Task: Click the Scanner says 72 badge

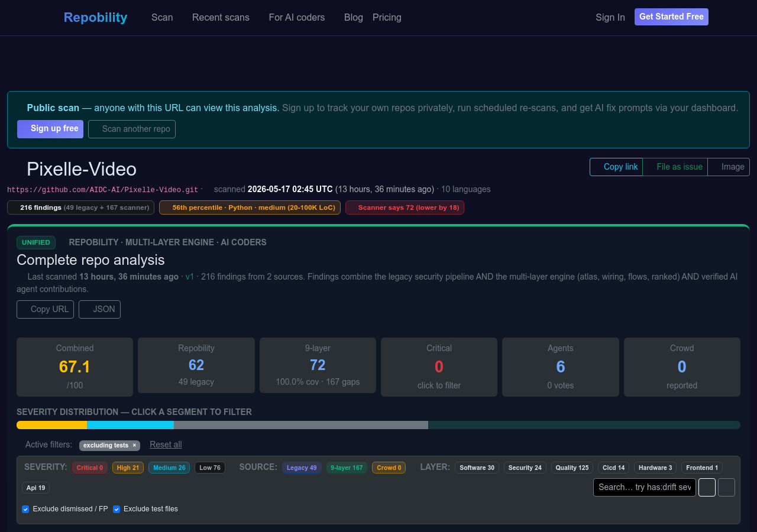Action: [405, 207]
